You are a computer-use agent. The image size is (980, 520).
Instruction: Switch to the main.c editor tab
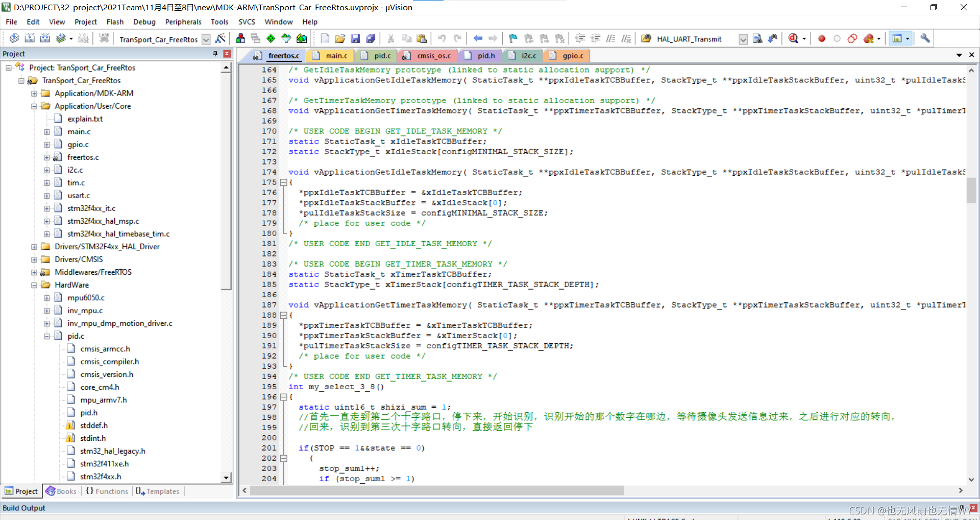tap(331, 56)
